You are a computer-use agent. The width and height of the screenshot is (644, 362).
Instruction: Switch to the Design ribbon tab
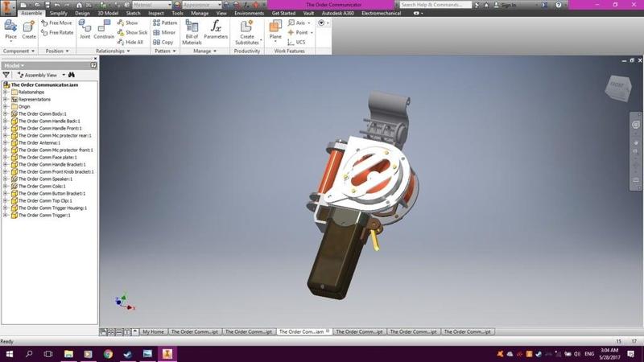tap(82, 13)
